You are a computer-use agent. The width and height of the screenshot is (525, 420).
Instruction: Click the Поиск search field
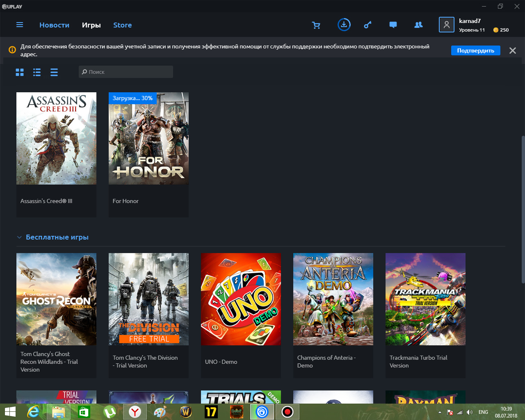click(x=126, y=72)
